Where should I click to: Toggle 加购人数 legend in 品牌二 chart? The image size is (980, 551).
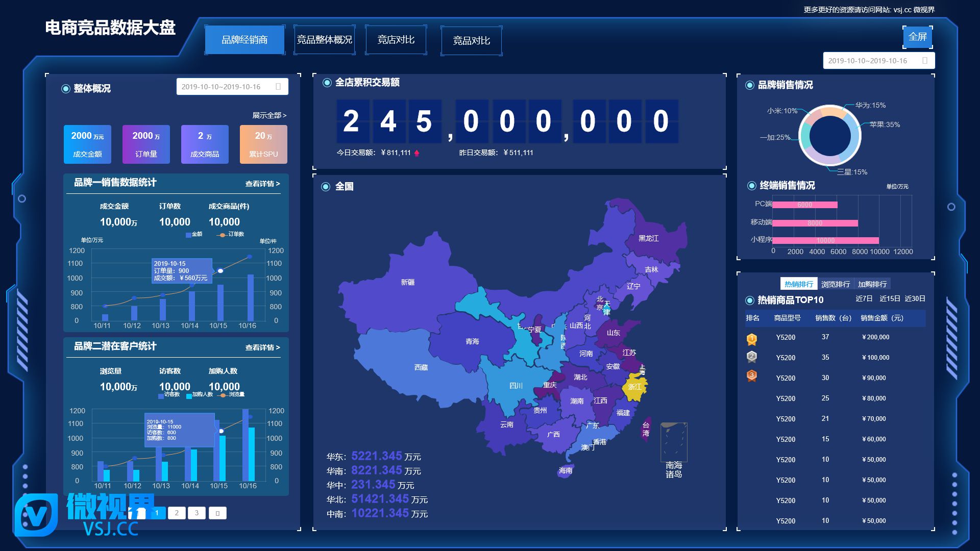(199, 394)
